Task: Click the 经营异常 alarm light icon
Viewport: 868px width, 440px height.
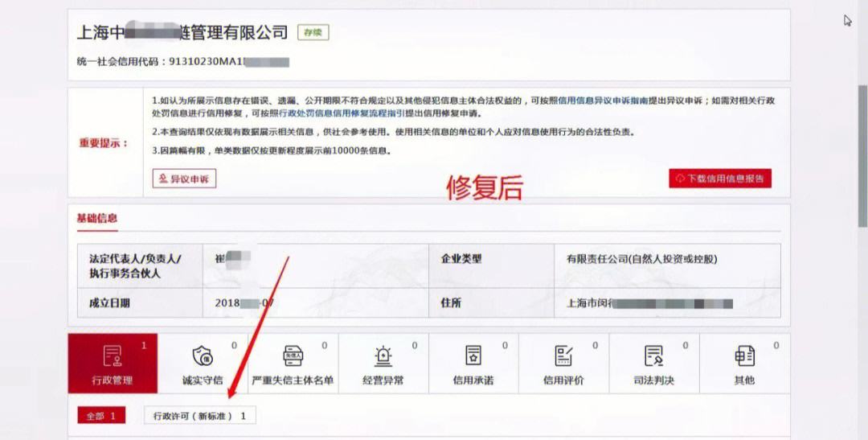Action: click(x=383, y=356)
